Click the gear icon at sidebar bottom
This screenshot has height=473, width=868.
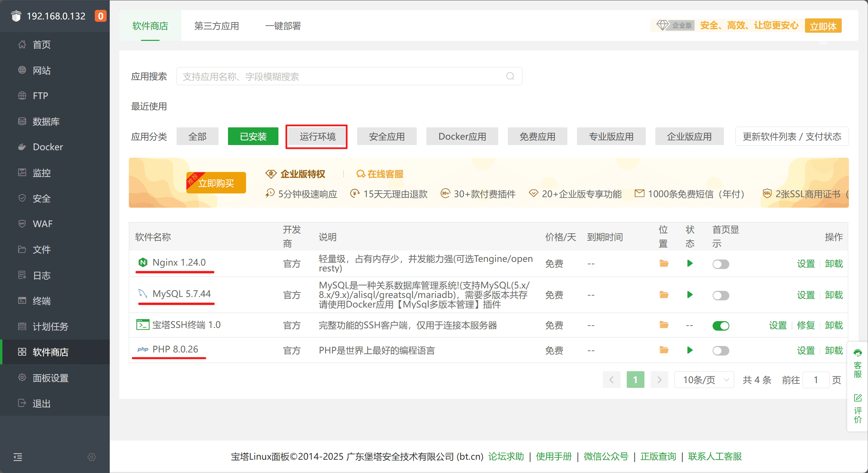point(92,457)
